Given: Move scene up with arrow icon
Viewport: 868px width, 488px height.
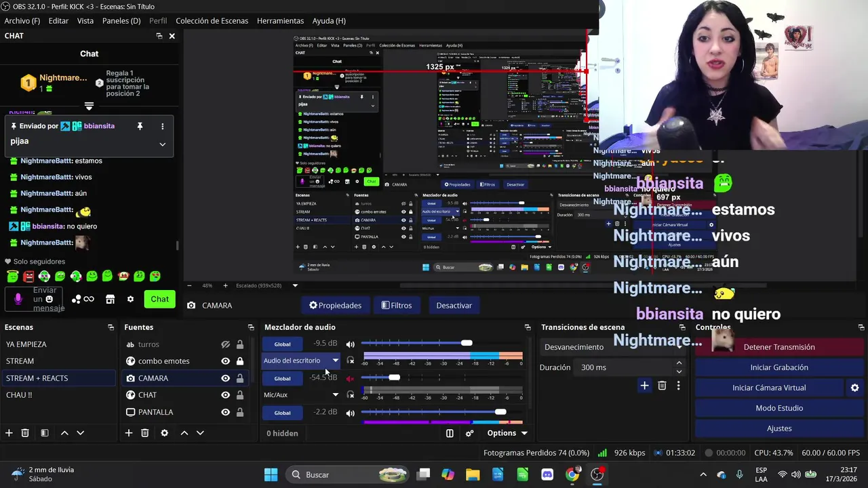Looking at the screenshot, I should click(64, 433).
